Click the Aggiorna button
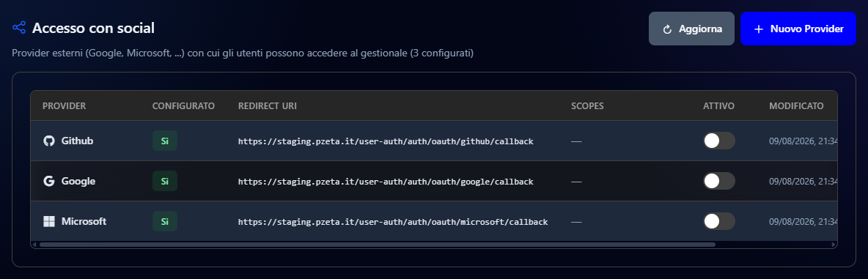 pyautogui.click(x=691, y=29)
